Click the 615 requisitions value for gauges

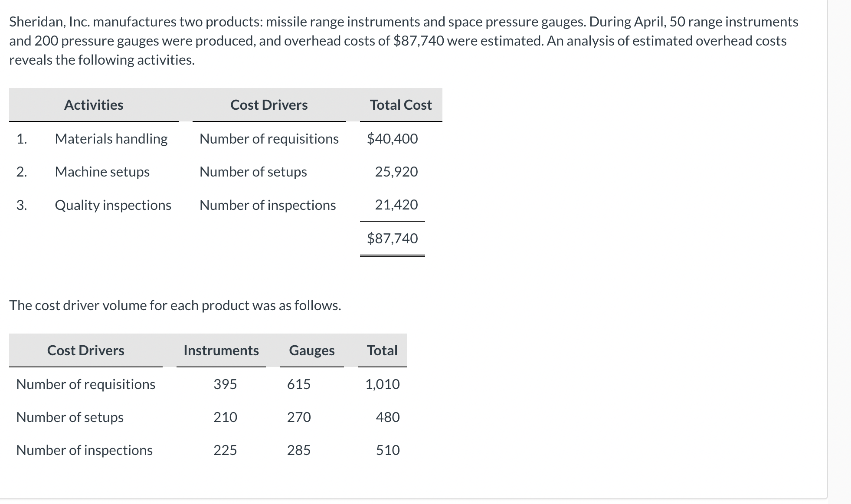click(299, 384)
